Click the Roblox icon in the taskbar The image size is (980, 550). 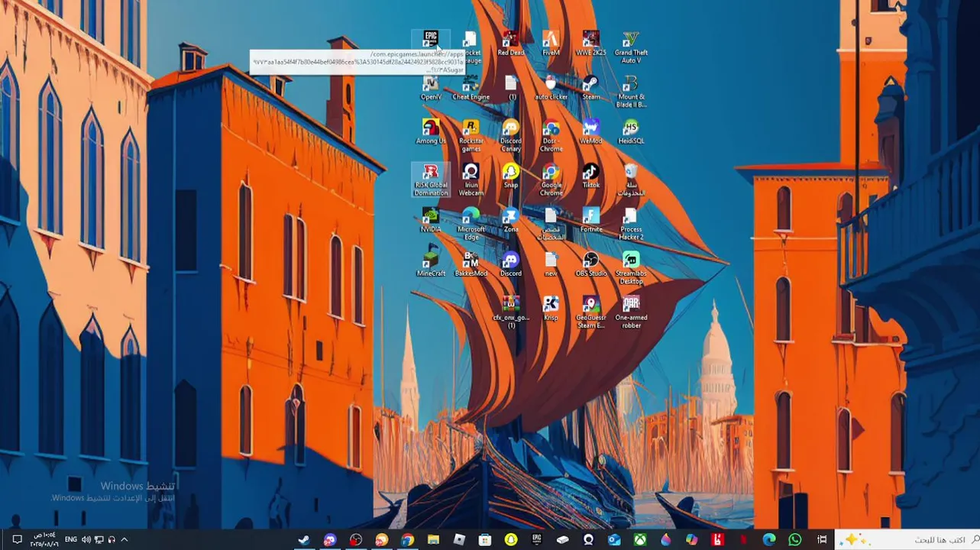(x=459, y=539)
